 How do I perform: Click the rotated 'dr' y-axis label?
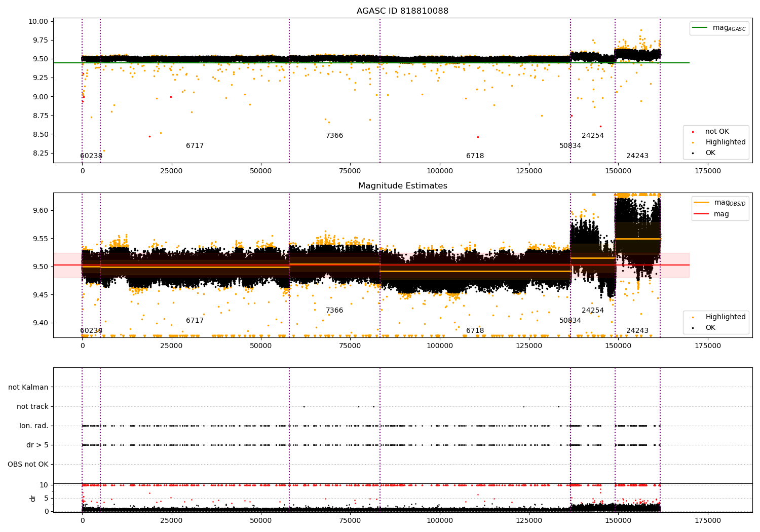pyautogui.click(x=33, y=498)
